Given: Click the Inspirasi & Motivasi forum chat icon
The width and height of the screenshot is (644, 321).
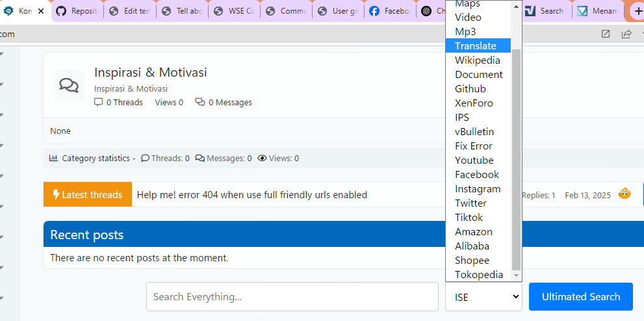Looking at the screenshot, I should [69, 85].
